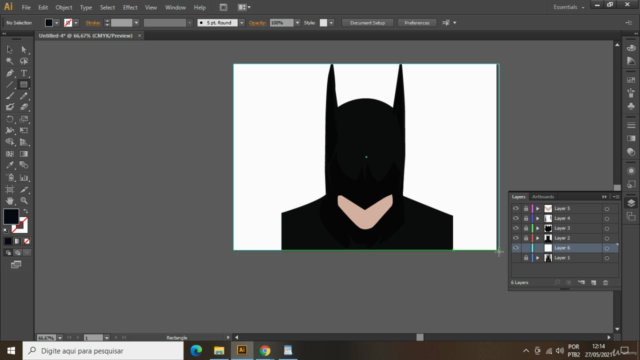Click the Windows search box
Image resolution: width=640 pixels, height=360 pixels.
click(103, 351)
